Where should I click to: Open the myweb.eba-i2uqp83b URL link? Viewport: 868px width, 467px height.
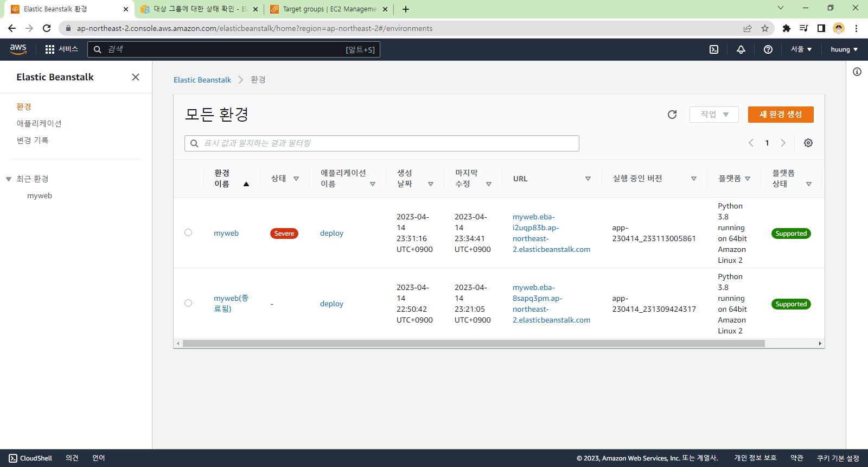click(552, 233)
